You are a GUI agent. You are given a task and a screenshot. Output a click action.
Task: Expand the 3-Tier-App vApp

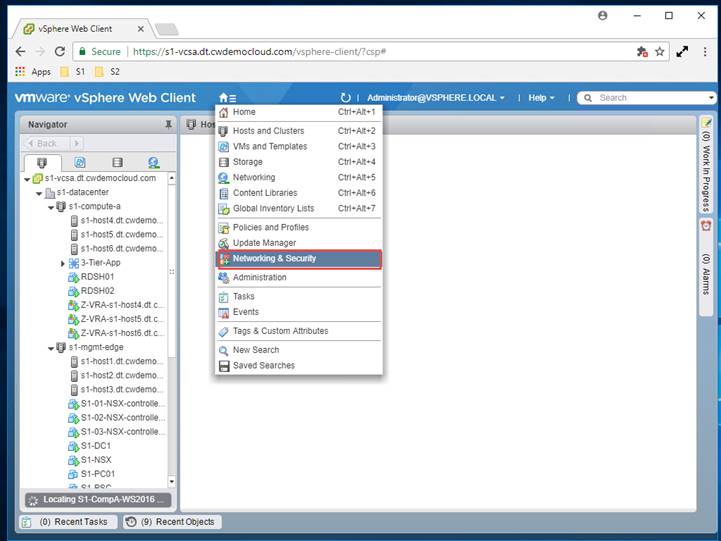tap(63, 263)
